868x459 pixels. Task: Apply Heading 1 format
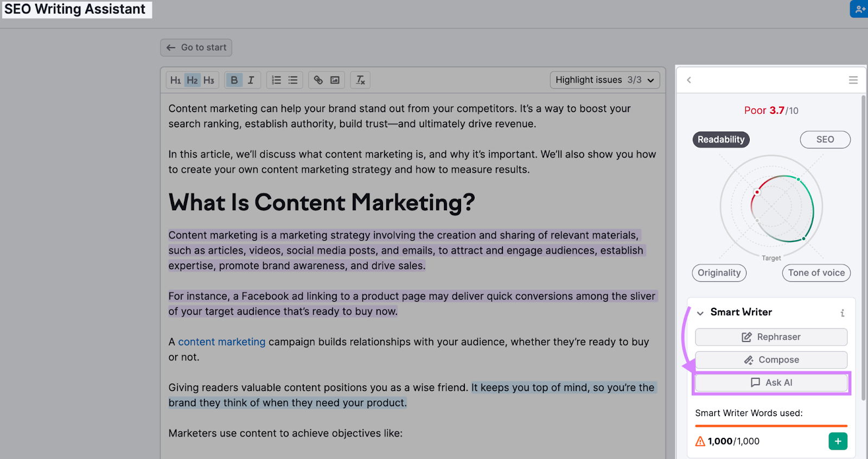[175, 80]
